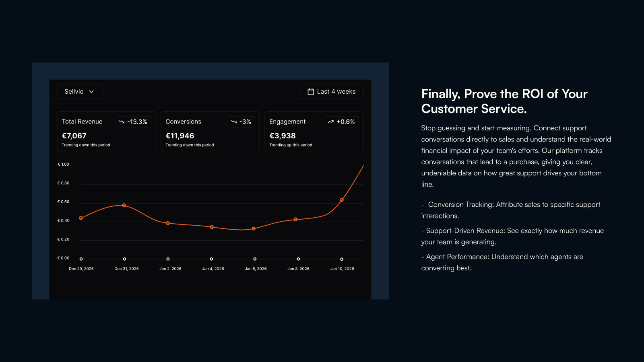This screenshot has height=362, width=644.
Task: Click the orange data point for Jan 6, 2026
Action: click(x=254, y=228)
